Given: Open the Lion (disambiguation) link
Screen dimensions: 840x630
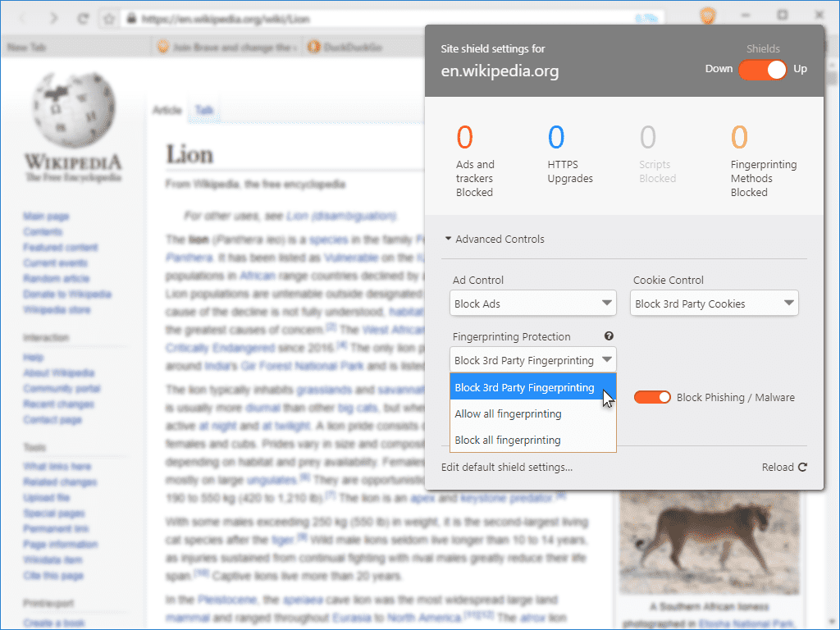Looking at the screenshot, I should [x=341, y=216].
